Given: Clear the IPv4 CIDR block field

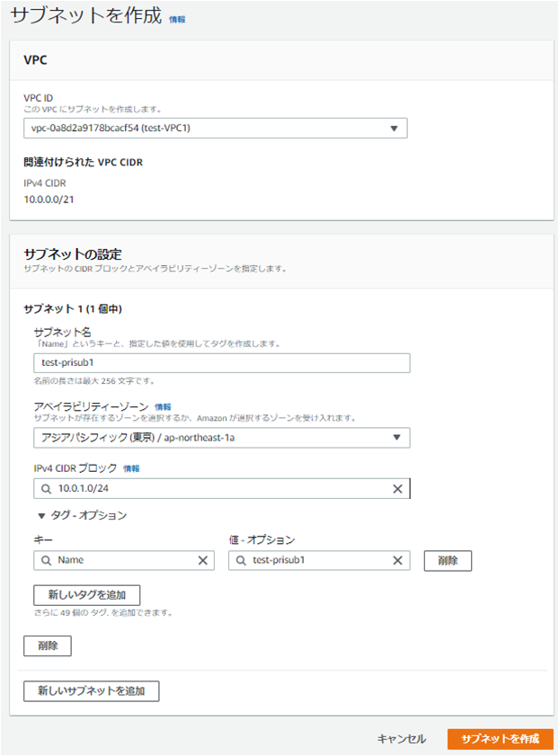Looking at the screenshot, I should (397, 489).
